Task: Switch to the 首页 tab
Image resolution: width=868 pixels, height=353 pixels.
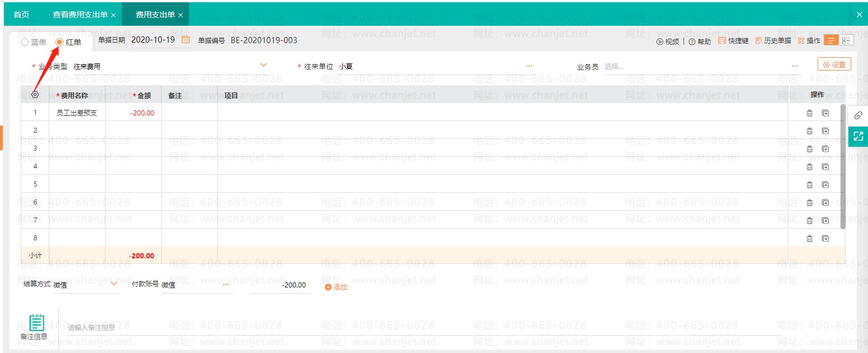Action: point(21,14)
